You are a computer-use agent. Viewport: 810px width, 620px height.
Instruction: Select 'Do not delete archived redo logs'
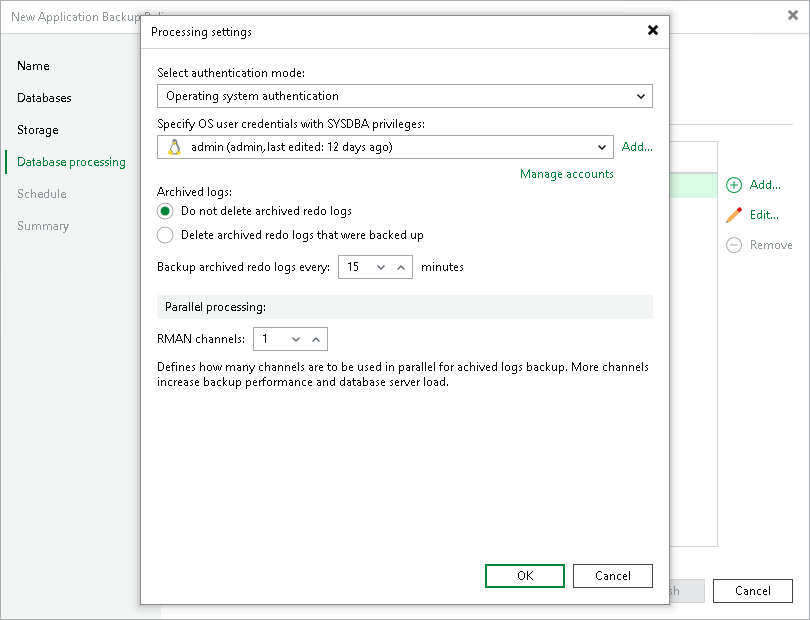click(163, 212)
